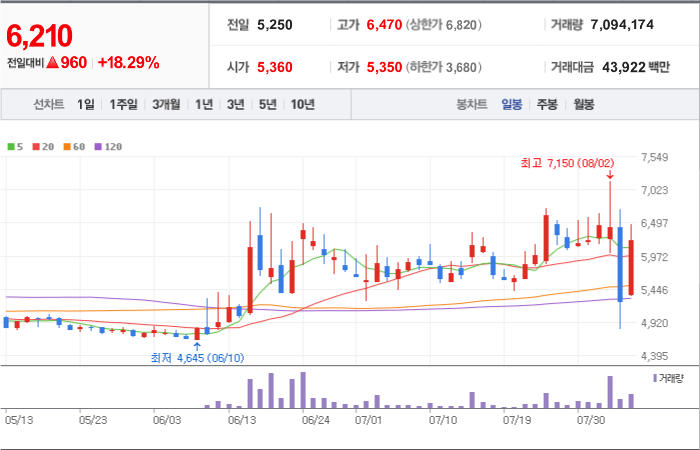Click the 5,972 price axis label

click(x=654, y=257)
